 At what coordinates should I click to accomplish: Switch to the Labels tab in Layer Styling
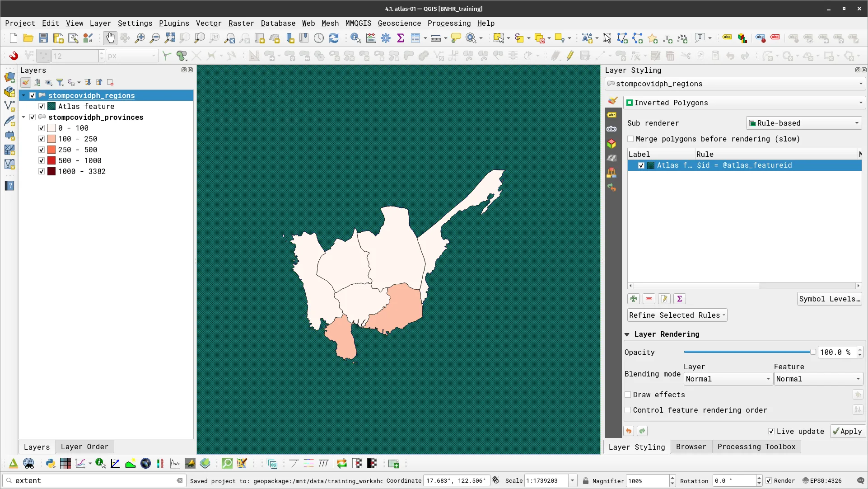point(612,115)
